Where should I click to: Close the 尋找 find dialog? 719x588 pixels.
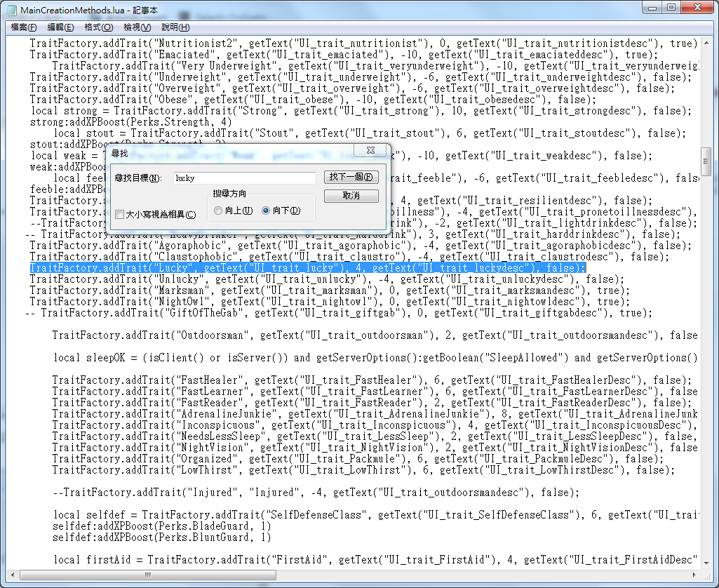pyautogui.click(x=370, y=150)
